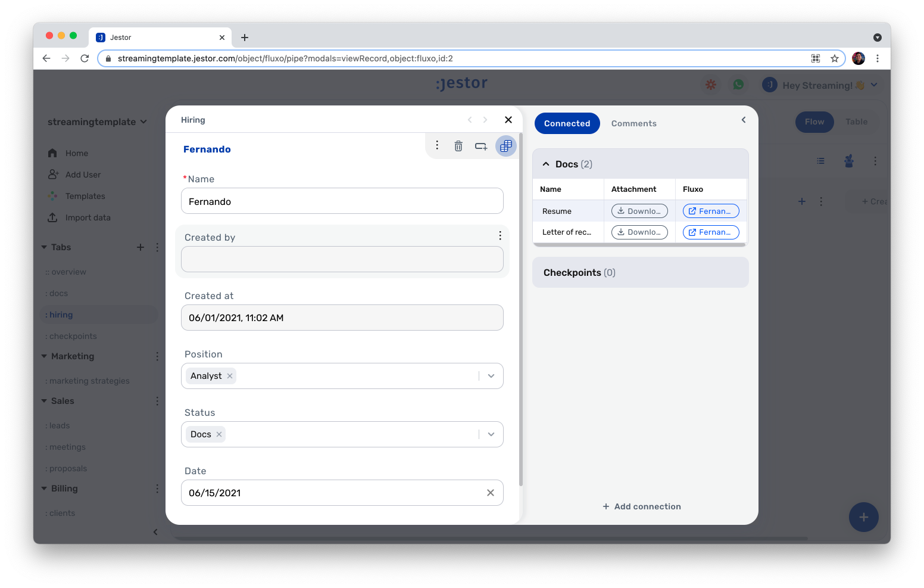Open Templates from sidebar
Image resolution: width=924 pixels, height=588 pixels.
pos(85,196)
